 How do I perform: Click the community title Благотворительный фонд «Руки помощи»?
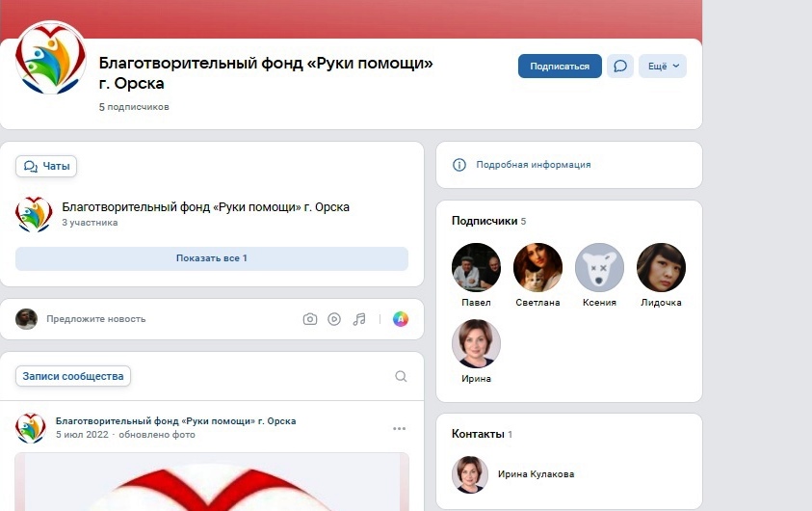tap(266, 73)
